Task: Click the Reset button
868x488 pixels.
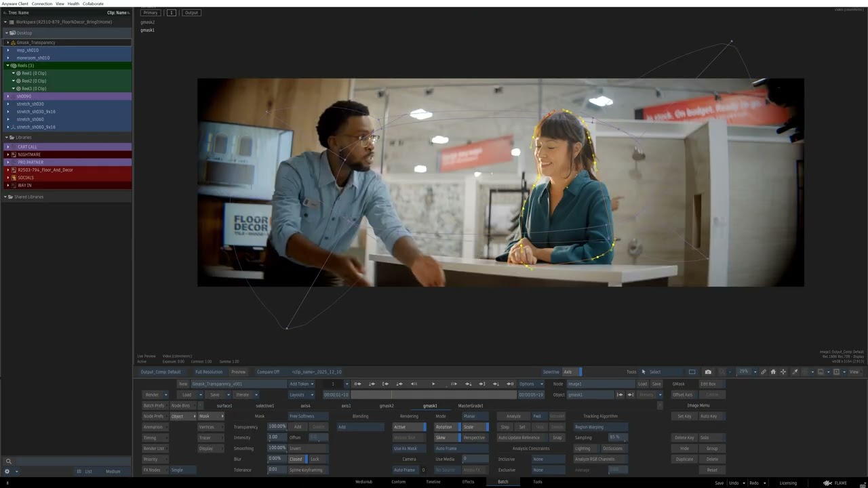Action: [x=712, y=470]
